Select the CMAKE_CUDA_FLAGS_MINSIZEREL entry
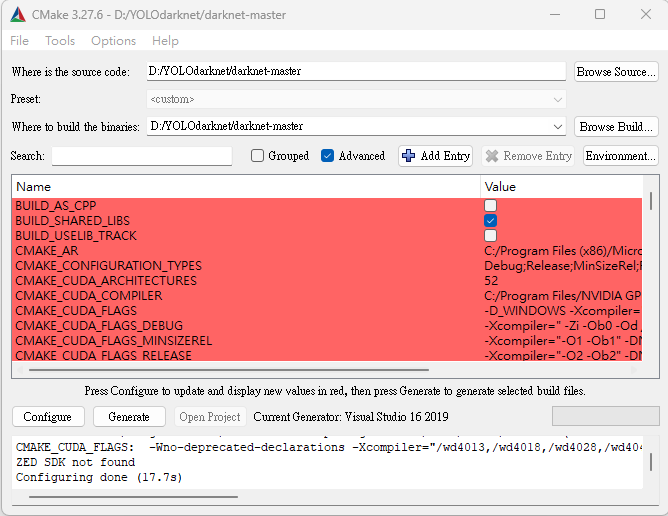 pos(114,341)
